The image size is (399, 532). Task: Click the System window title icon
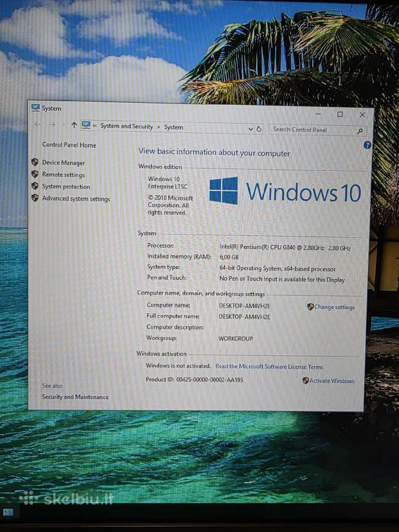[35, 108]
